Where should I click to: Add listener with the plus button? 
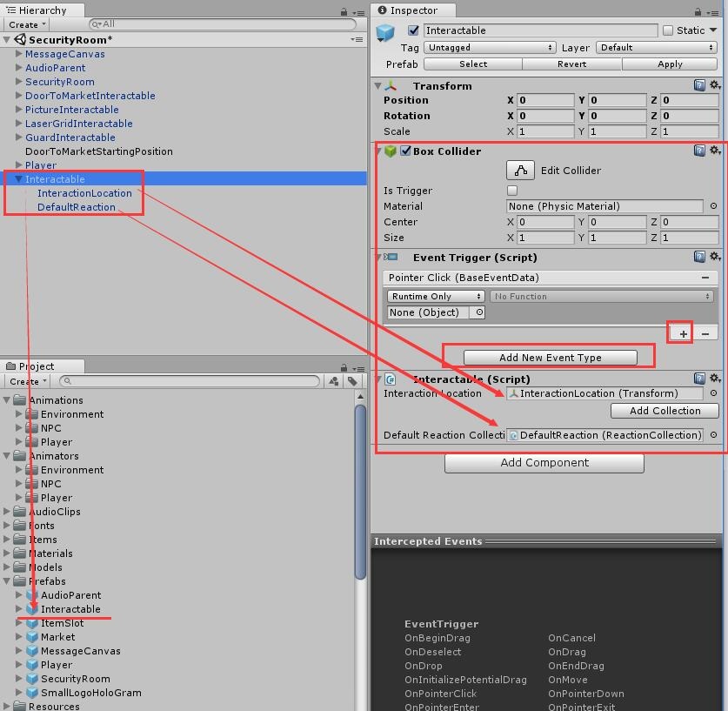(x=683, y=333)
